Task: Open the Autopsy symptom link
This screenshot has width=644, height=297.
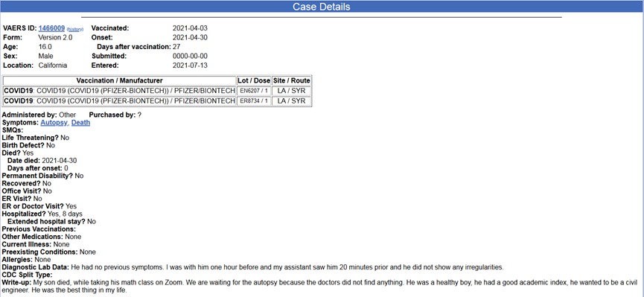Action: (54, 122)
